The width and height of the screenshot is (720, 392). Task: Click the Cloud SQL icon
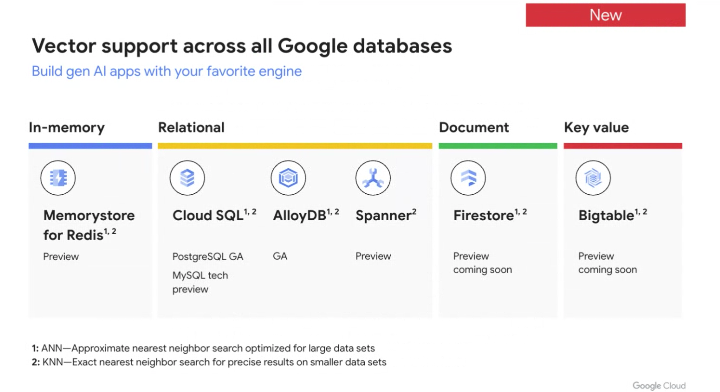[x=187, y=178]
